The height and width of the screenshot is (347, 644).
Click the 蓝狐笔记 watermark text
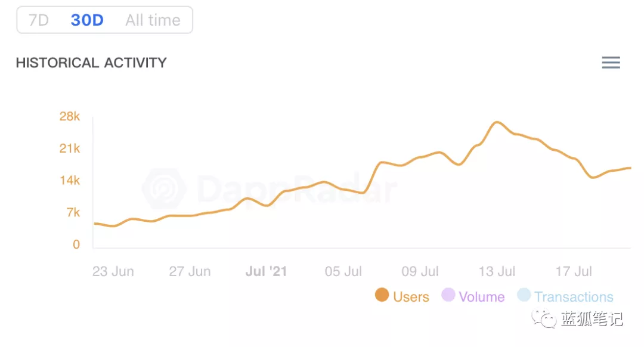[x=592, y=318]
